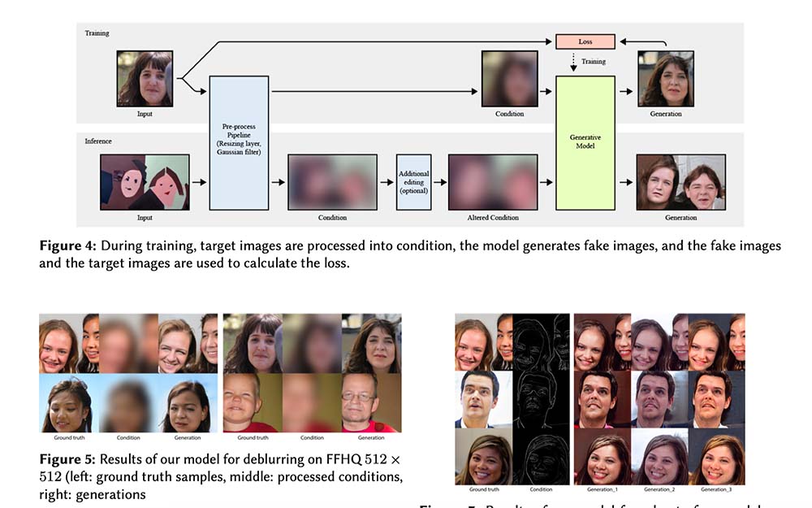Click the cartoon Inference Input image
Screen dimensions: 812x508
pyautogui.click(x=145, y=182)
